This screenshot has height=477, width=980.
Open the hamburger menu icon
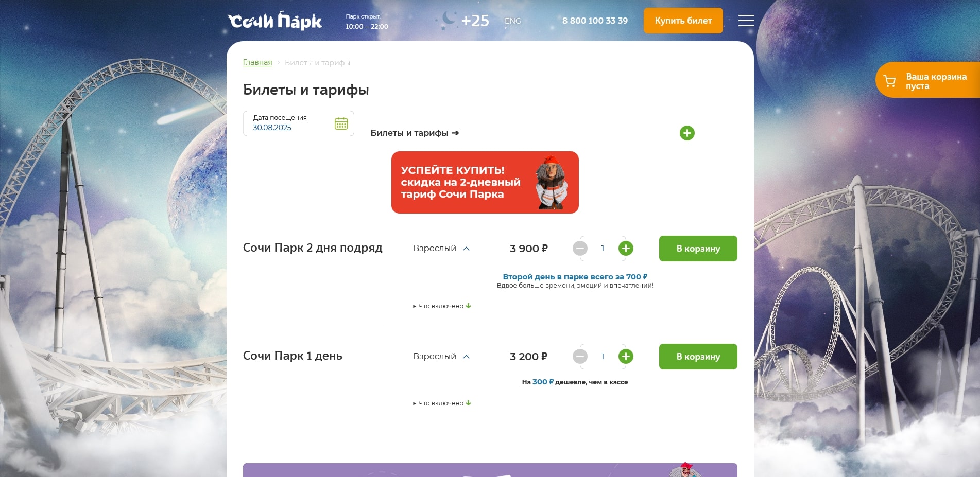point(746,21)
